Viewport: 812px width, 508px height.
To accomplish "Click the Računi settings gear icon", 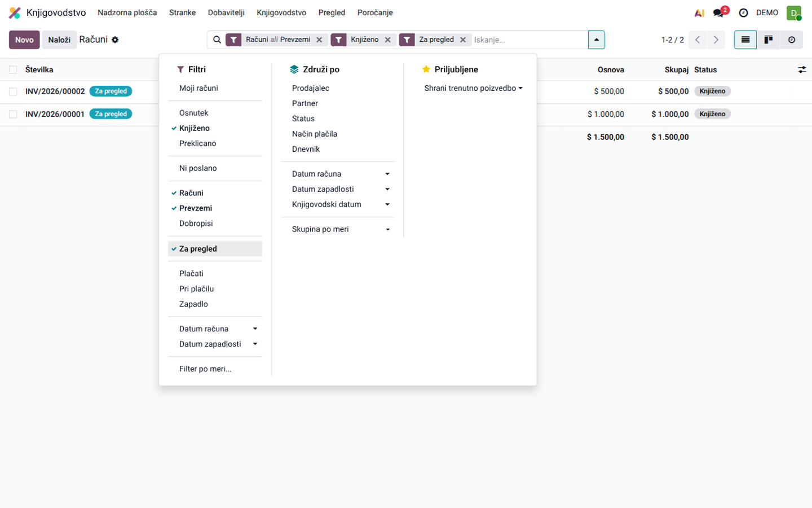I will 115,40.
